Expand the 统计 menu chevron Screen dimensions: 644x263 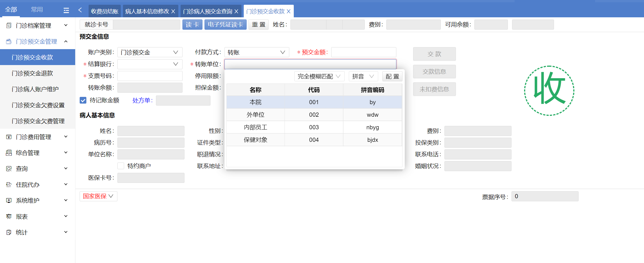point(66,232)
